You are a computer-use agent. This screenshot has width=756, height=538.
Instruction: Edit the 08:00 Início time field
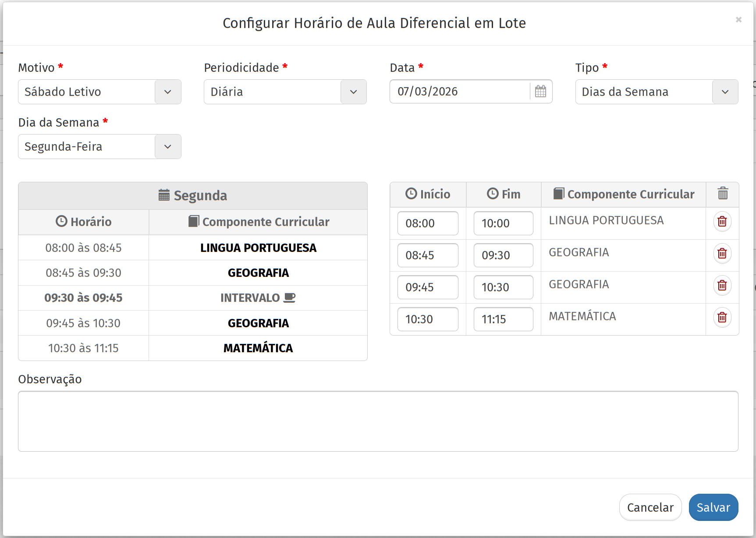427,223
